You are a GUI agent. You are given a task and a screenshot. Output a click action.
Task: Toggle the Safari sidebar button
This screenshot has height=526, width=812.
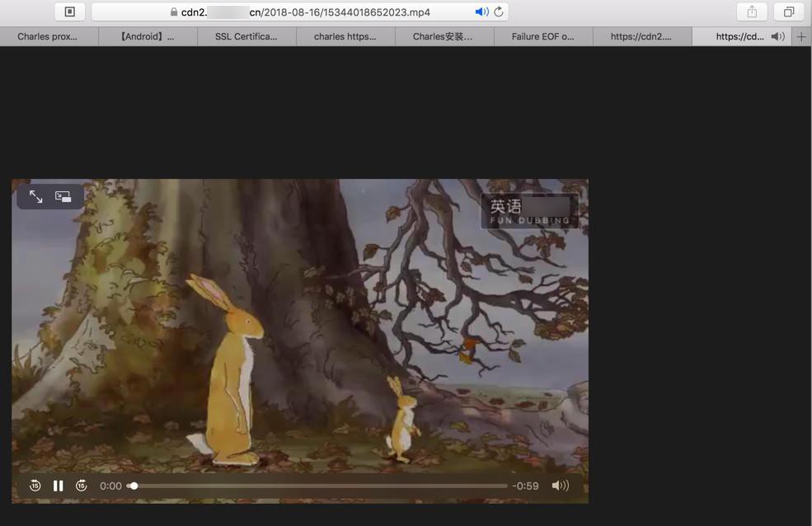[70, 12]
